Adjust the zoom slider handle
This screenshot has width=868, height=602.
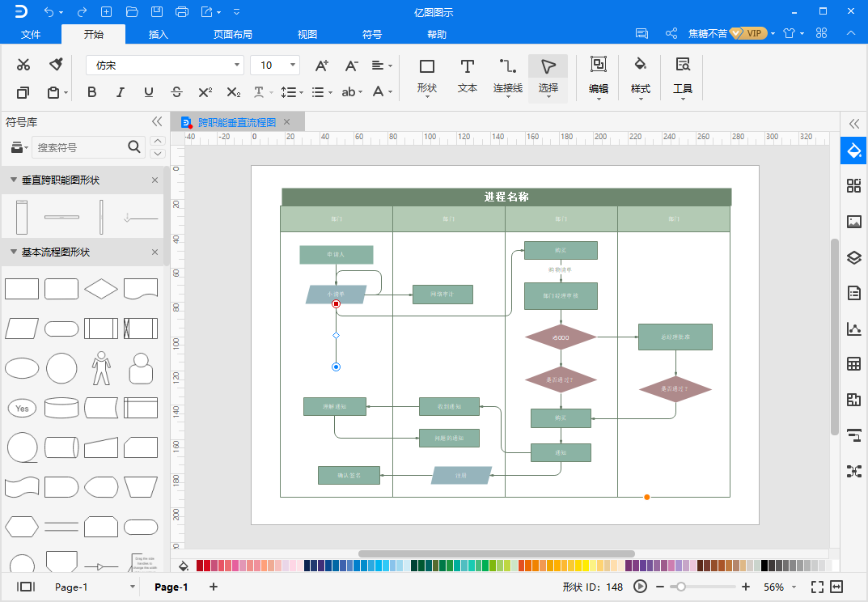tap(681, 587)
